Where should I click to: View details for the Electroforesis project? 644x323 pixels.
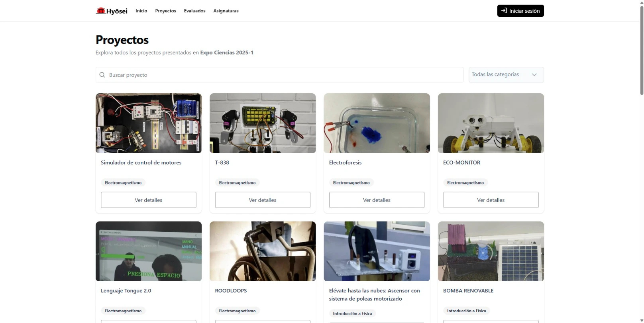(377, 200)
